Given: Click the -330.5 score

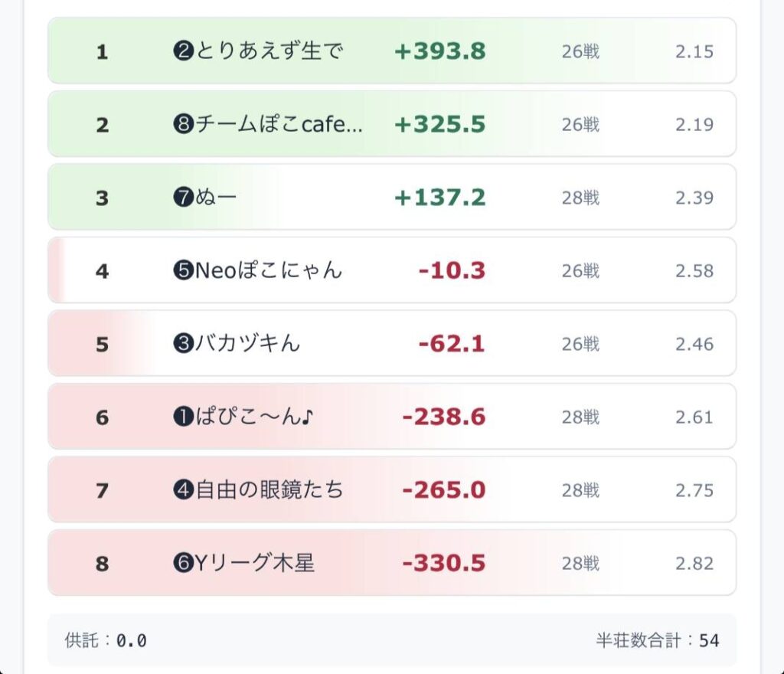Looking at the screenshot, I should click(444, 564).
